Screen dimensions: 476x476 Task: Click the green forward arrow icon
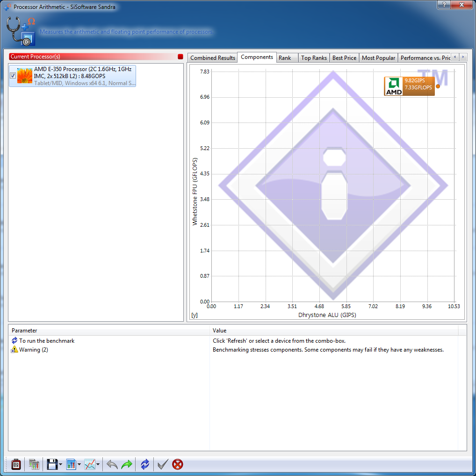127,464
